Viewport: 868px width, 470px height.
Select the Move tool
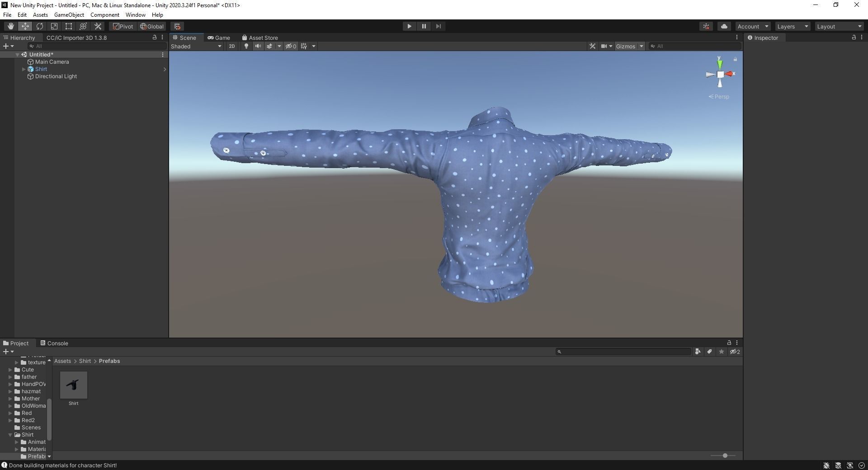pos(25,26)
